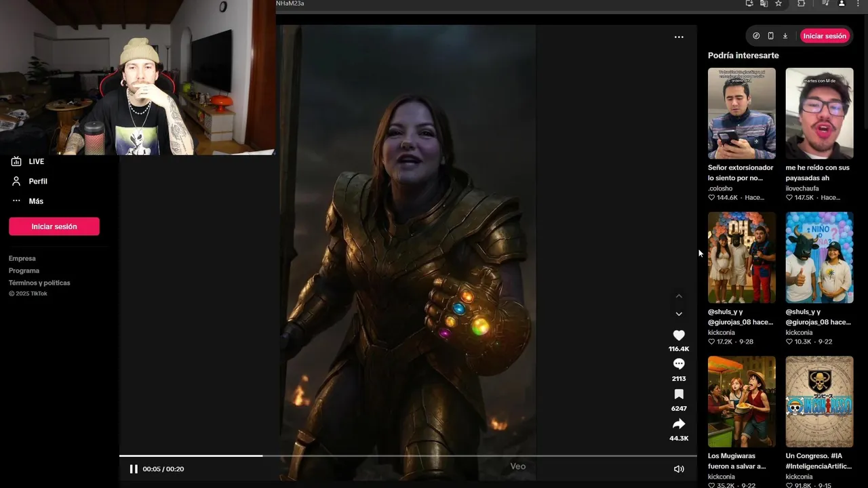Open video three-dot options menu
Image resolution: width=868 pixels, height=488 pixels.
pos(679,37)
